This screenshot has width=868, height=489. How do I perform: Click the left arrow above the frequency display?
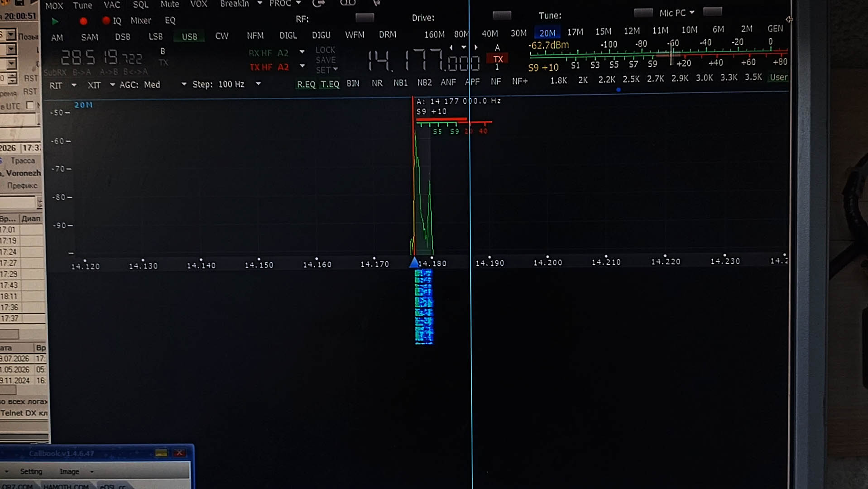coord(451,47)
